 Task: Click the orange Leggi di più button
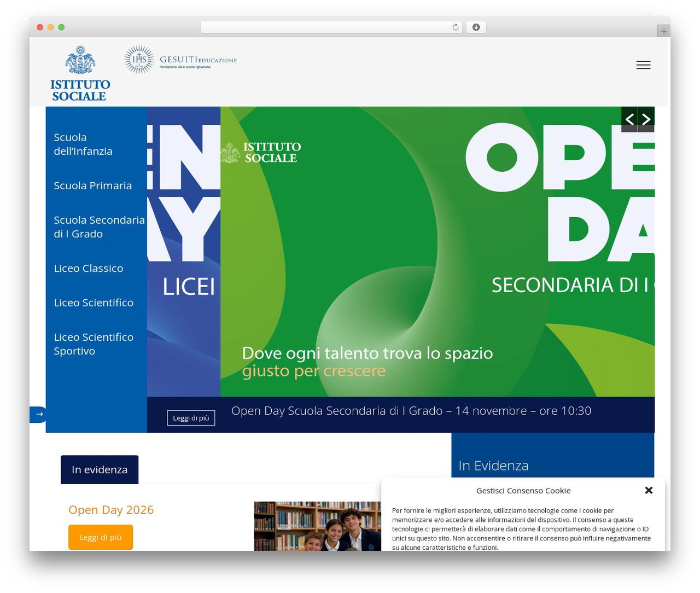click(x=101, y=537)
